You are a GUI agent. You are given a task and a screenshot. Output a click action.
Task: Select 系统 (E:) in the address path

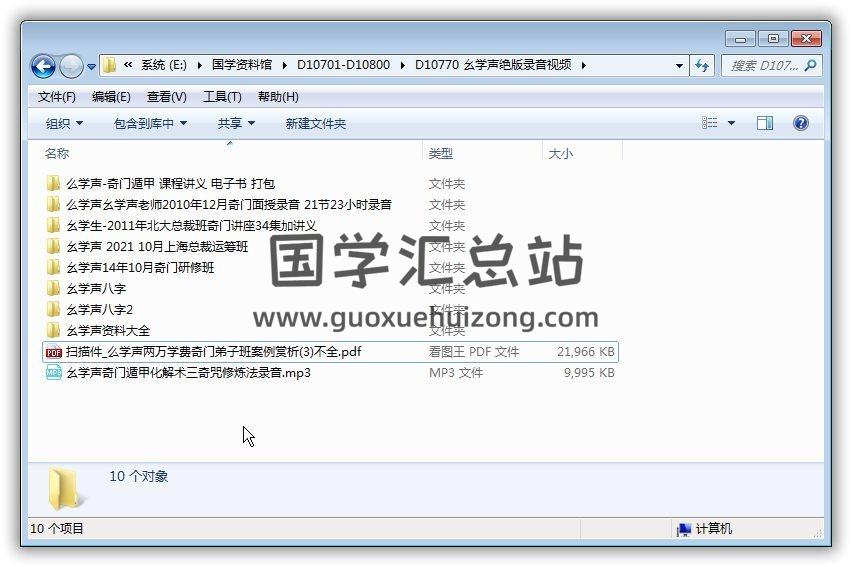click(x=164, y=65)
